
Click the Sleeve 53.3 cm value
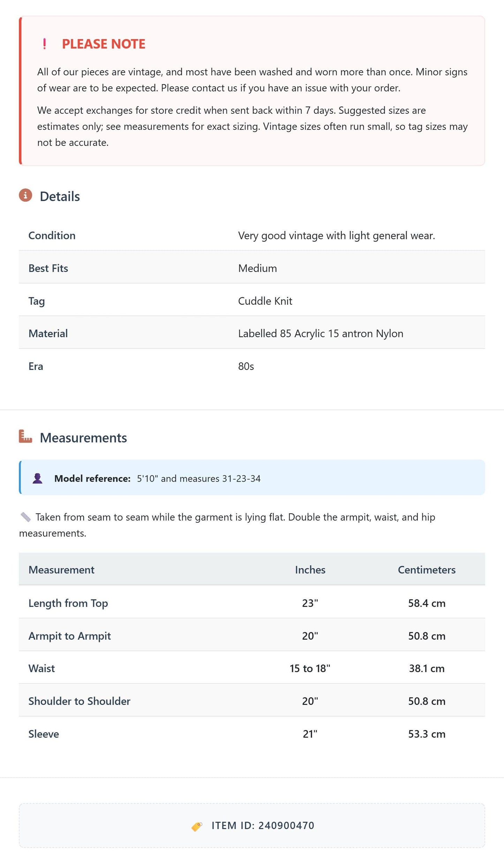[x=427, y=734]
